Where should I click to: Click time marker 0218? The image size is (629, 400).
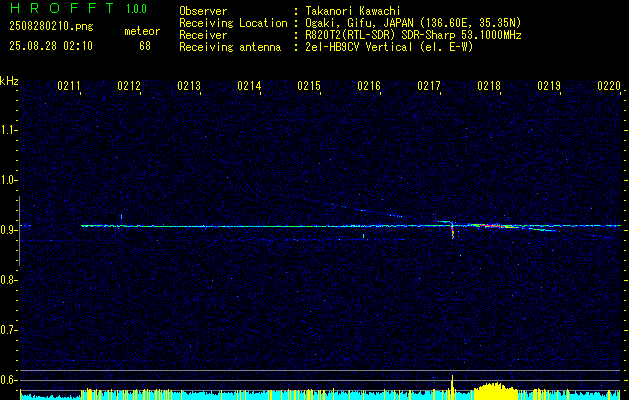pyautogui.click(x=489, y=86)
